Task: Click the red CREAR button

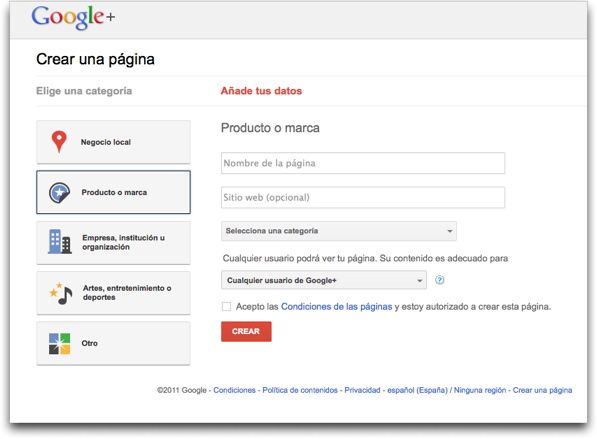Action: coord(246,331)
